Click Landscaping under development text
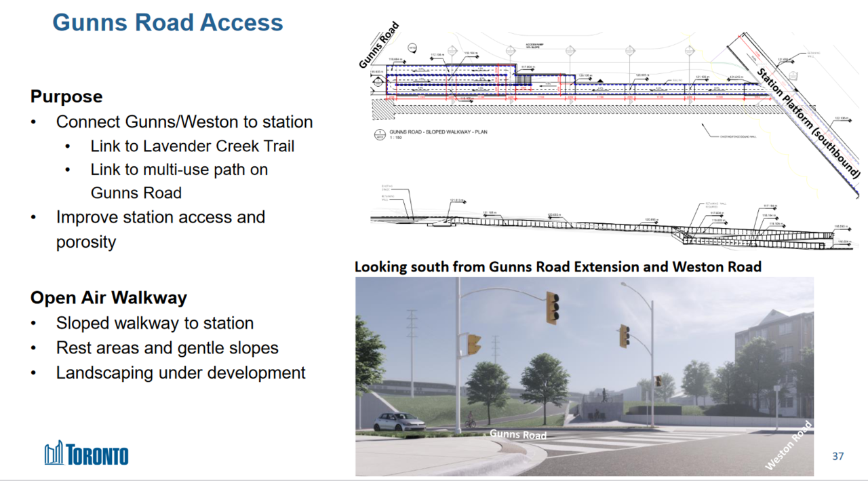Viewport: 868px width, 481px height. tap(181, 372)
